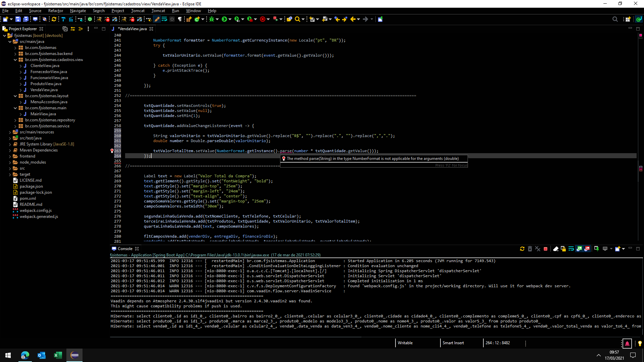Click the Pin Console icon
This screenshot has width=644, height=362.
pyautogui.click(x=596, y=249)
